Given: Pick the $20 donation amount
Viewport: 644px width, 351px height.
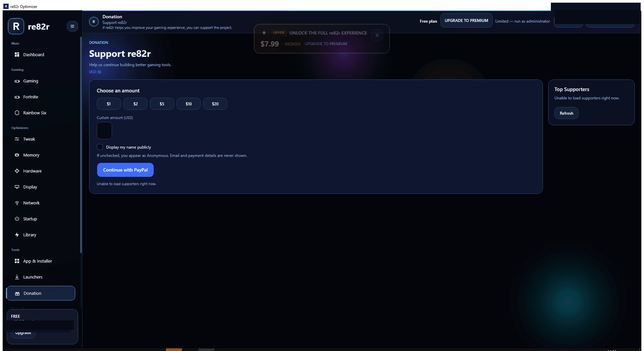Looking at the screenshot, I should (x=215, y=104).
